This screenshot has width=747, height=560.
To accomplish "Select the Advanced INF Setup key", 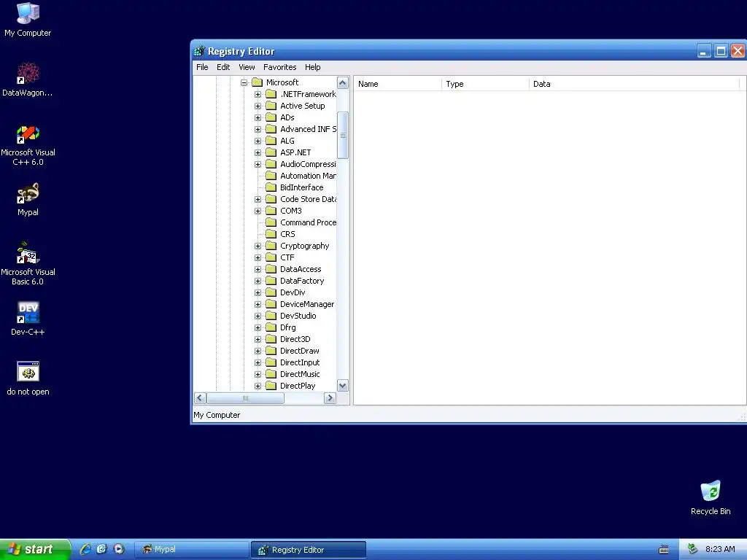I will 308,129.
